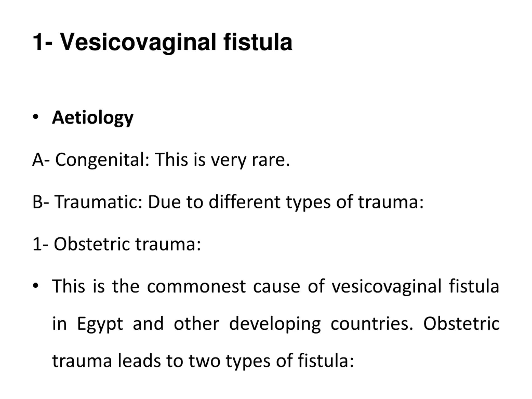This screenshot has height=399, width=532.
Task: Select the phrase 'two types of fistula:'
Action: [x=272, y=361]
